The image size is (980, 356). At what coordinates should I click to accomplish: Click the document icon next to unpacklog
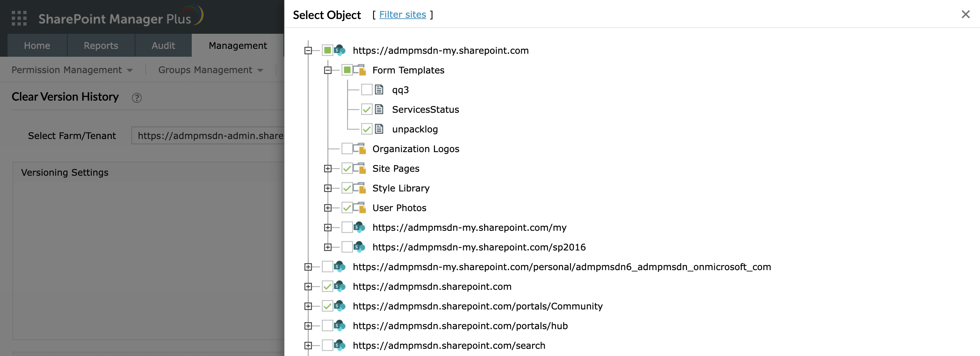379,129
